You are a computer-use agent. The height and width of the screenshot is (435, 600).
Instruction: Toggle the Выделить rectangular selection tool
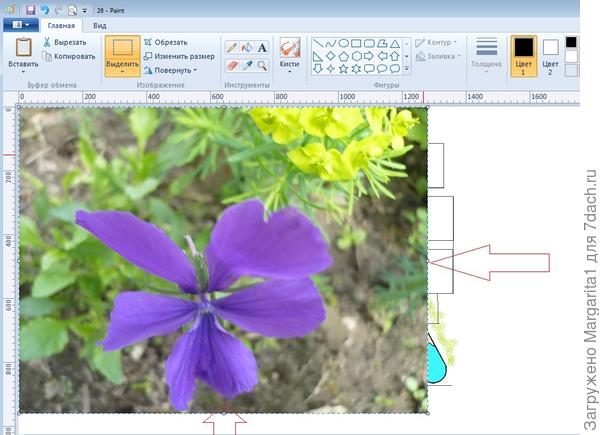point(122,48)
